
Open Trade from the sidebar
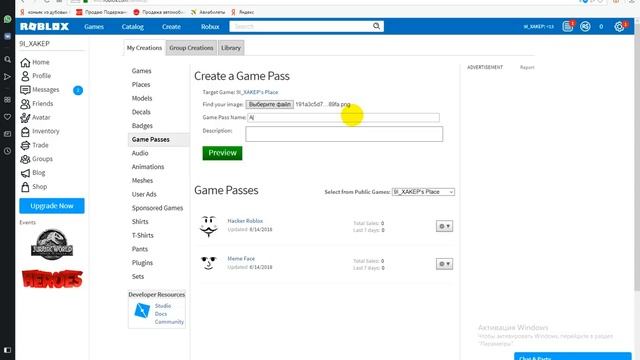[40, 145]
